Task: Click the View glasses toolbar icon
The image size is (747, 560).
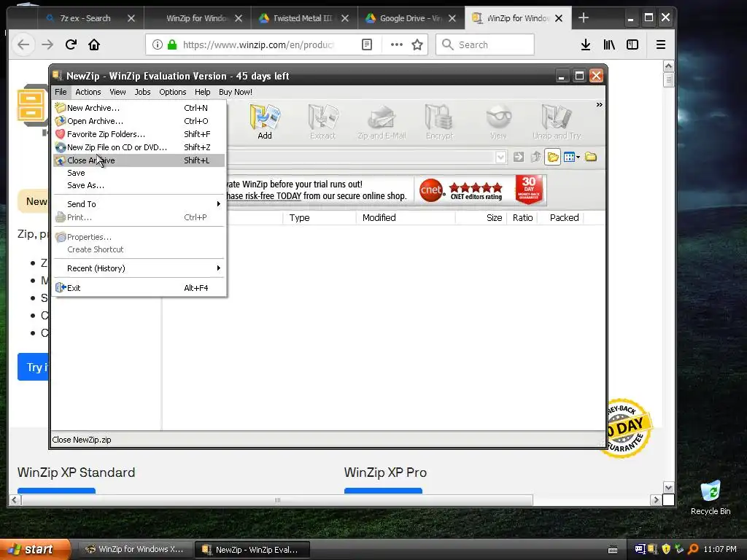Action: pos(498,122)
